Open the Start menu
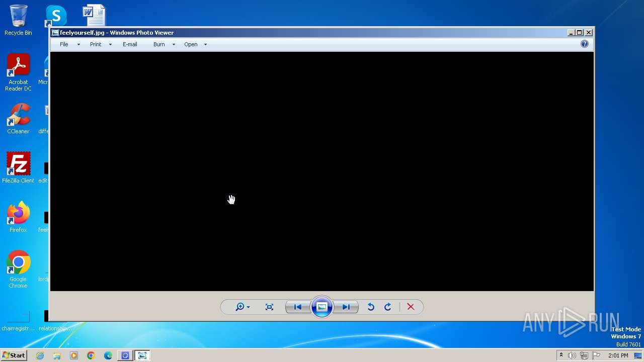Image resolution: width=644 pixels, height=362 pixels. click(x=14, y=355)
